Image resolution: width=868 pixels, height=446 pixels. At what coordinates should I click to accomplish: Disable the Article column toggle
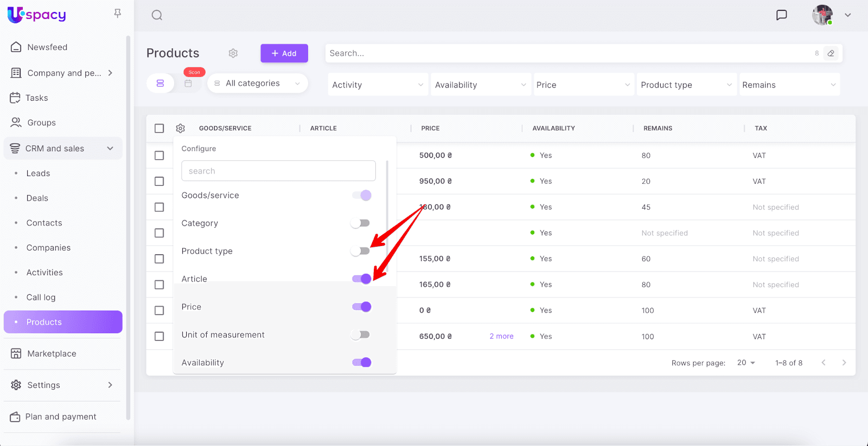362,279
